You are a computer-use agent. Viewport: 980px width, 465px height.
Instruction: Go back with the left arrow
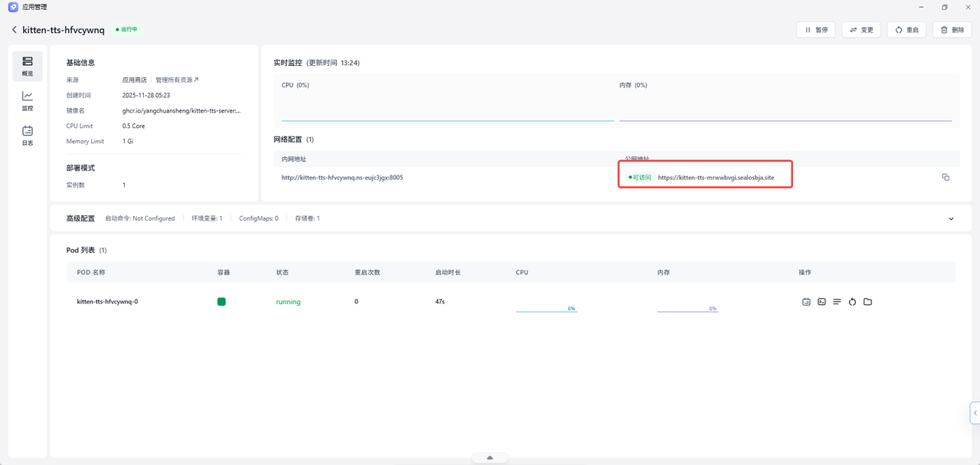pyautogui.click(x=14, y=30)
